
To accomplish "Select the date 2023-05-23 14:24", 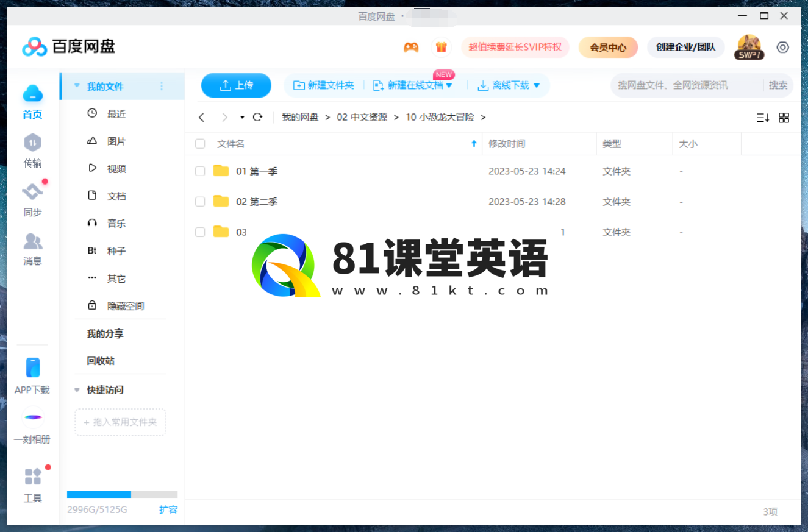I will tap(527, 171).
